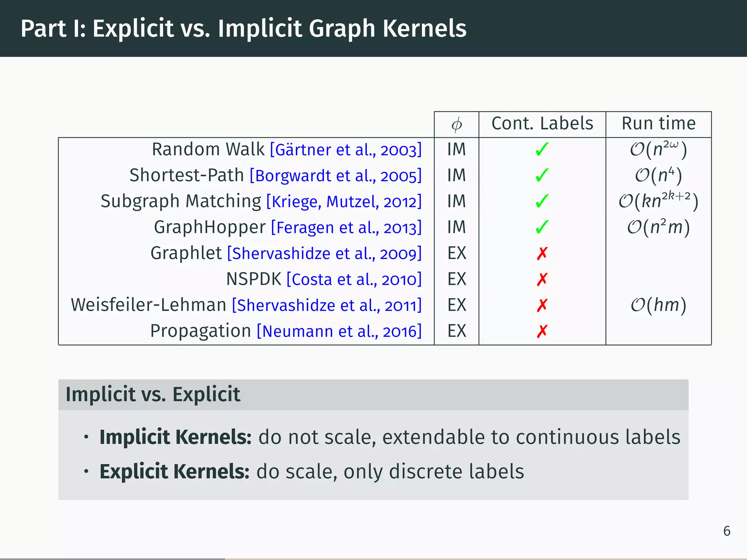Click the green checkmark in GraphHopper row

[542, 227]
